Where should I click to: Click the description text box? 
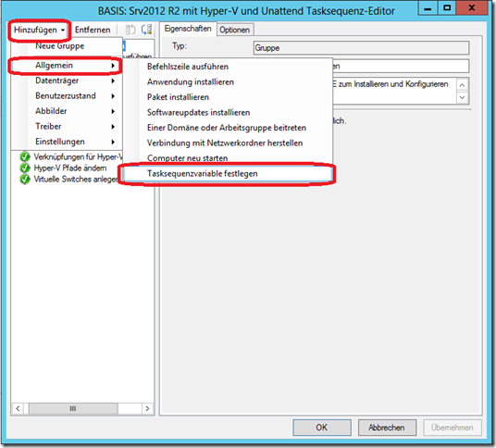coord(394,91)
